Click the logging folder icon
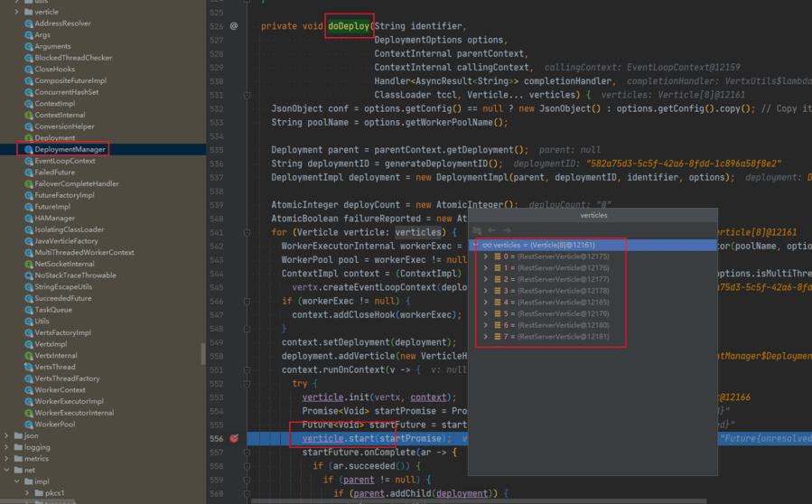 pyautogui.click(x=19, y=447)
